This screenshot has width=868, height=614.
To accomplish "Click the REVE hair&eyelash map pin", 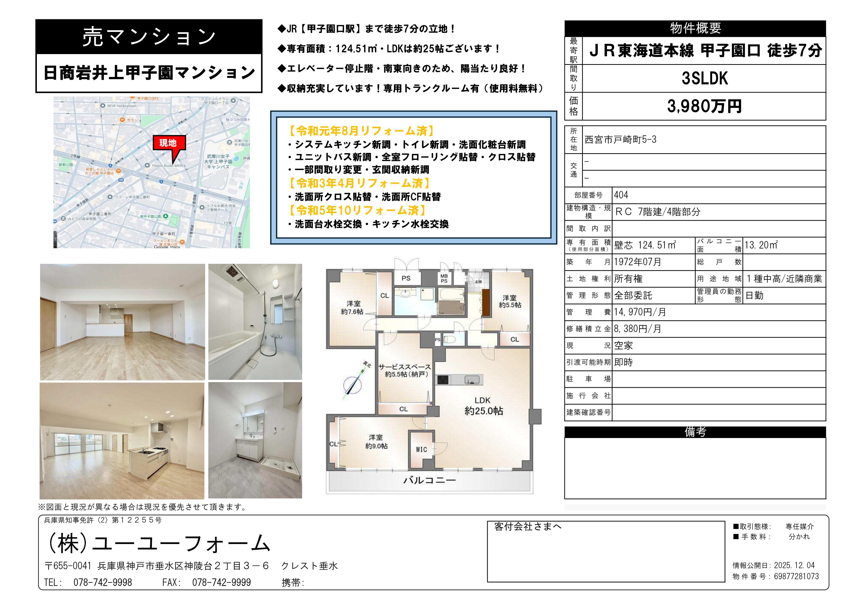I will (x=103, y=106).
